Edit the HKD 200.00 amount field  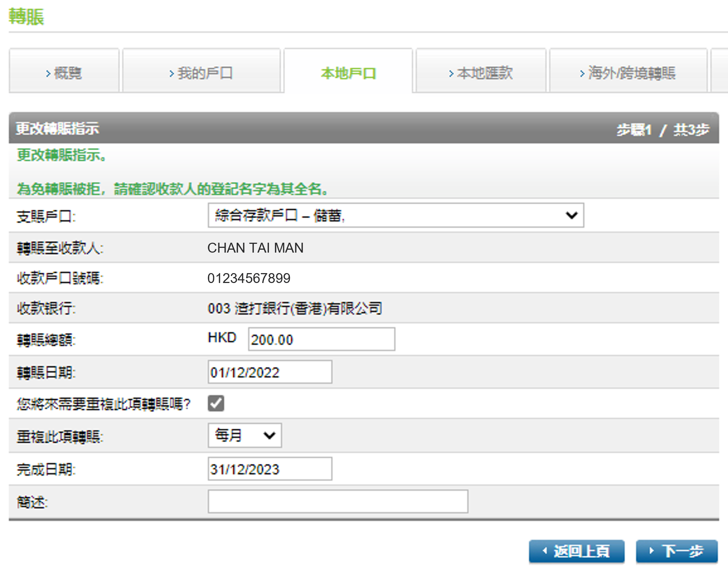(x=321, y=339)
